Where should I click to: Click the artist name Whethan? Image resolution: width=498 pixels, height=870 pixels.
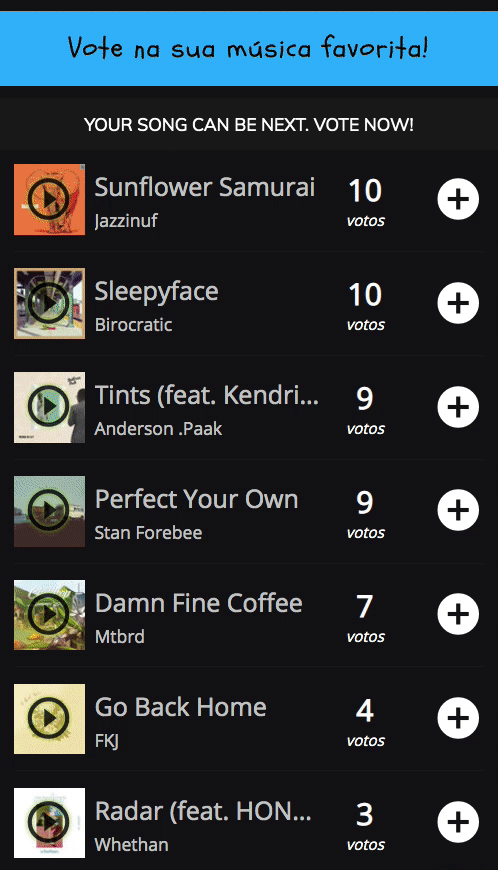(x=131, y=844)
